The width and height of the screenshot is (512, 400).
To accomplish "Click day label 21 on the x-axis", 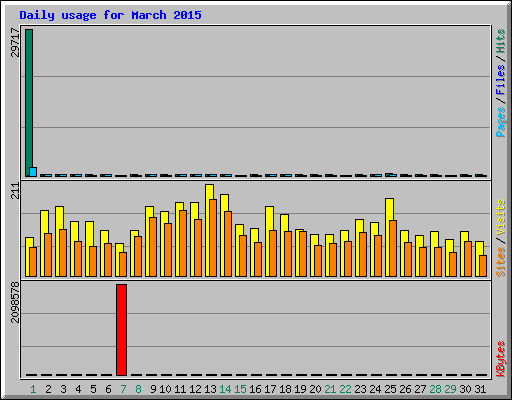I will 330,389.
